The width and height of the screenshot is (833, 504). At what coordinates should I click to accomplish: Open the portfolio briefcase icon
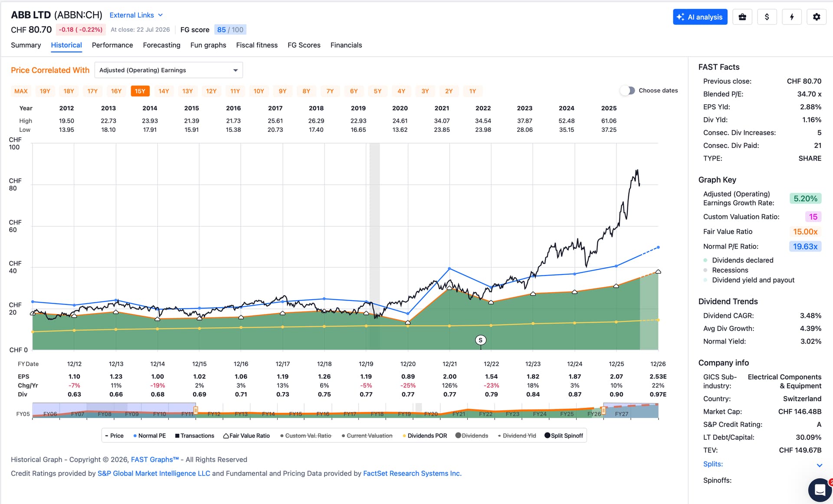pyautogui.click(x=742, y=17)
